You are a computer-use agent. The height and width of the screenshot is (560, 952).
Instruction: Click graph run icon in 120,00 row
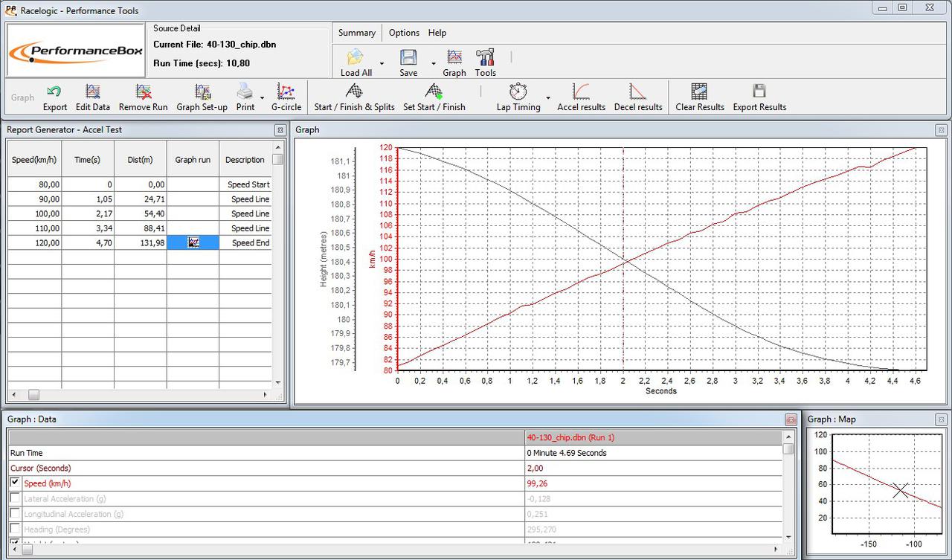click(x=193, y=242)
